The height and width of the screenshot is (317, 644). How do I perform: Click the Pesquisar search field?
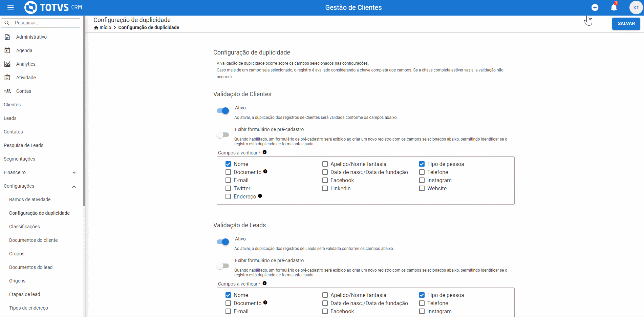click(x=41, y=23)
